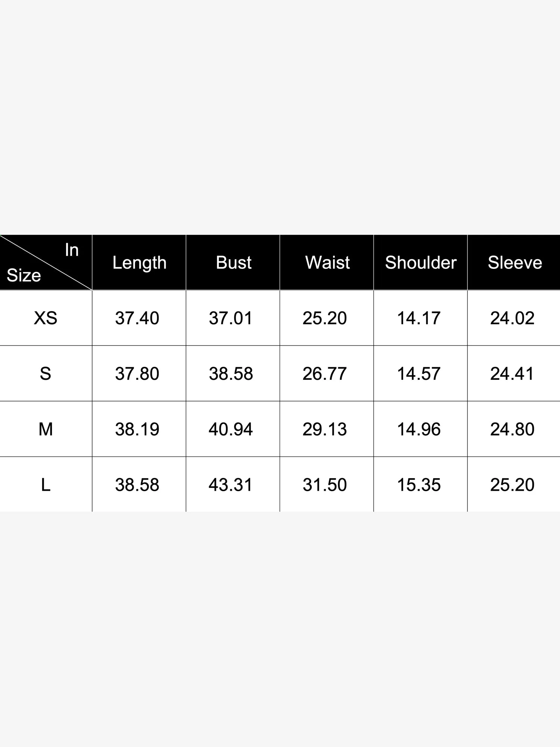Select the S waist value 26.77

pyautogui.click(x=324, y=373)
